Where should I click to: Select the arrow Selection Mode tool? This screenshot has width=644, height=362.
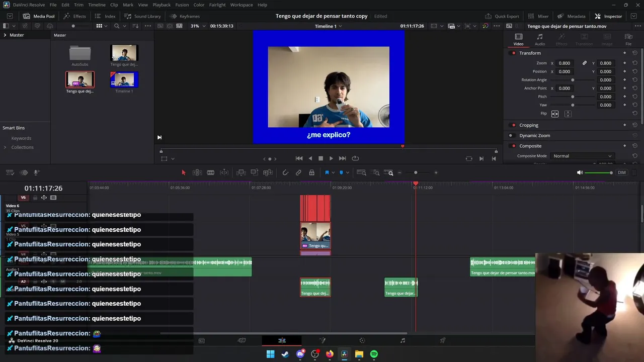tap(183, 172)
